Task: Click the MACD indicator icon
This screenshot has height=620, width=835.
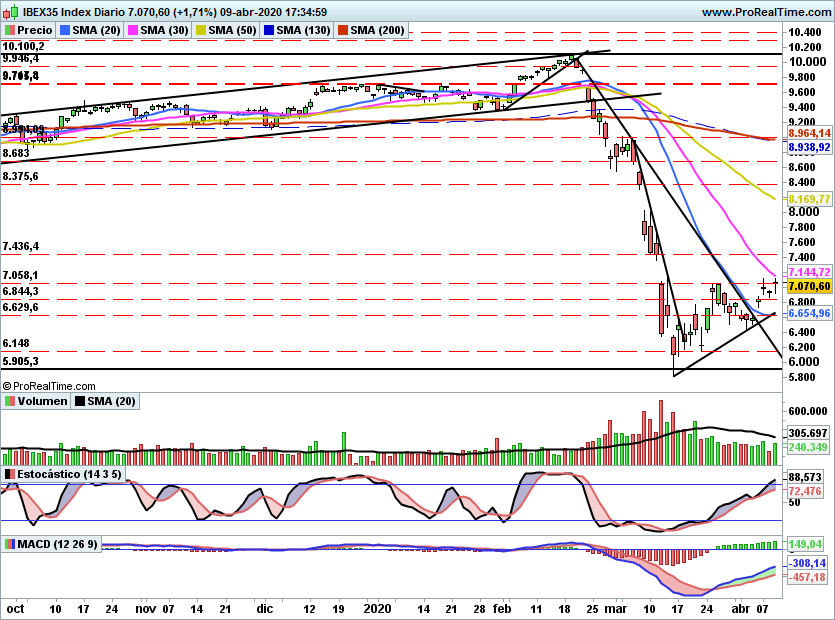Action: tap(9, 544)
